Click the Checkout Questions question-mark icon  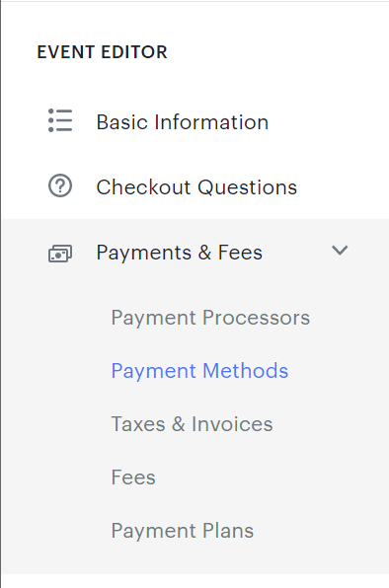tap(60, 186)
